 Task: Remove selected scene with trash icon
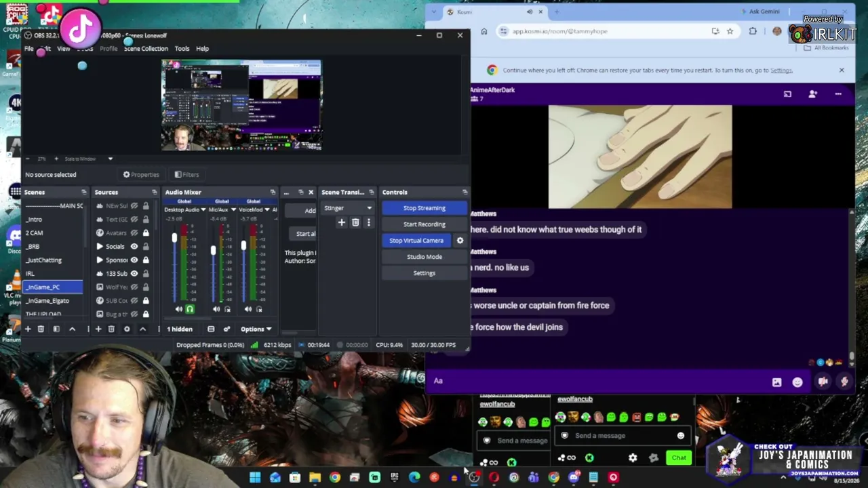click(x=41, y=329)
